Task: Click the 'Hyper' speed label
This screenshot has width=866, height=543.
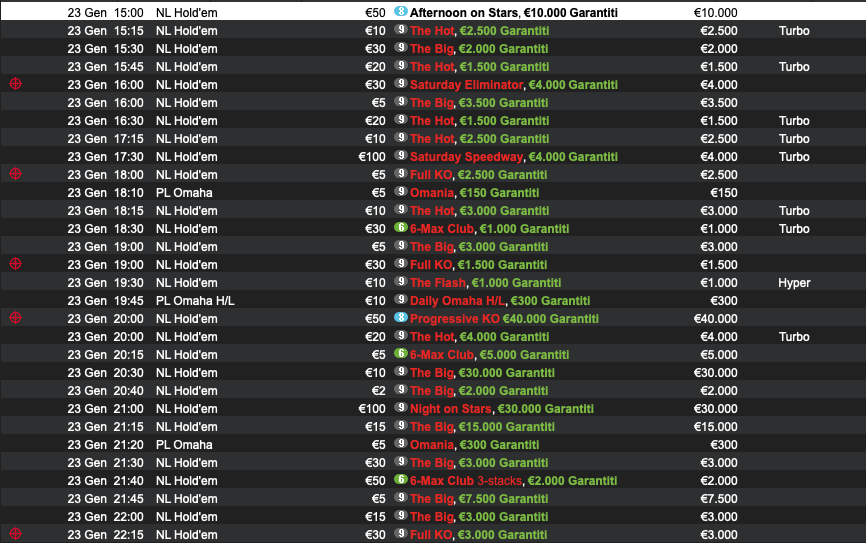Action: [794, 283]
